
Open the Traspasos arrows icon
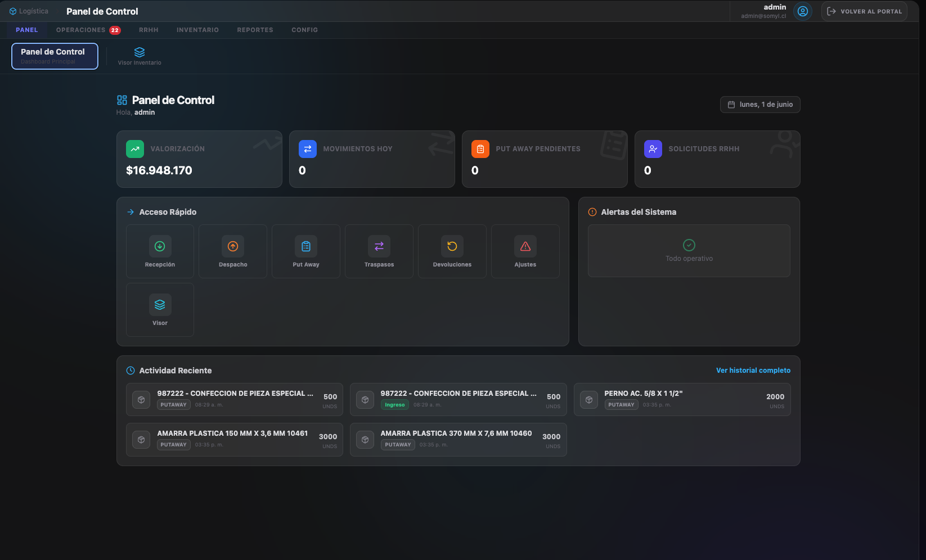pos(379,246)
